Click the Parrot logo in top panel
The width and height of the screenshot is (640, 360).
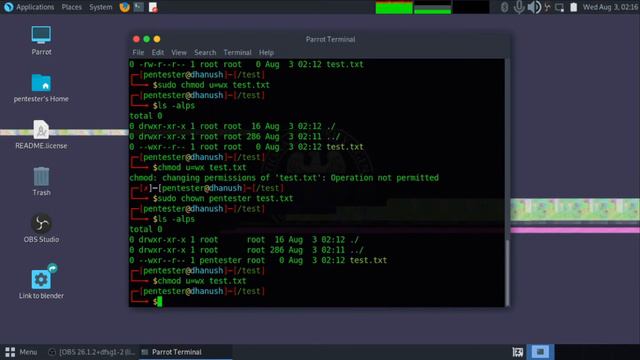(8, 7)
